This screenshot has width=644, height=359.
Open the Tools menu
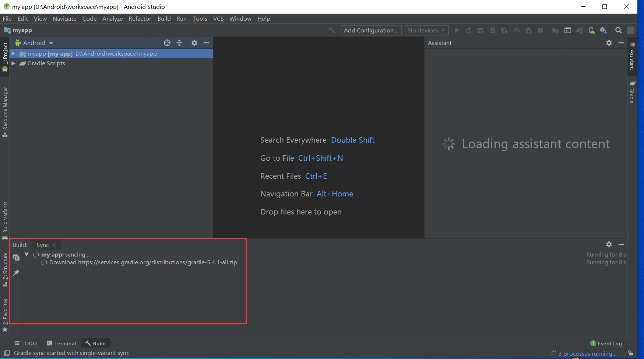pos(200,18)
